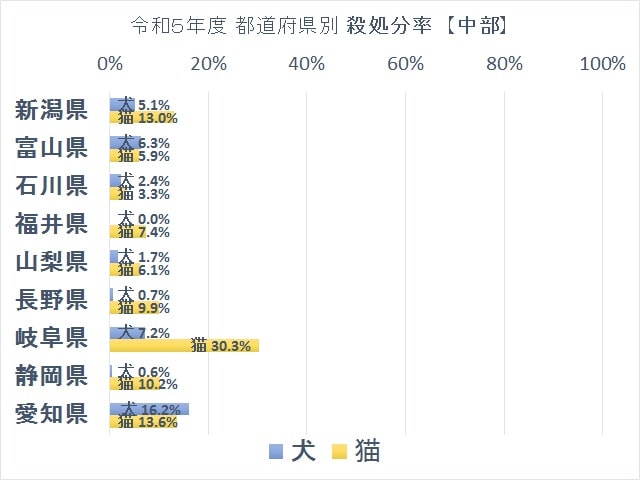Screen dimensions: 640x480
Task: Click the 犬 legend text entry
Action: pos(303,451)
